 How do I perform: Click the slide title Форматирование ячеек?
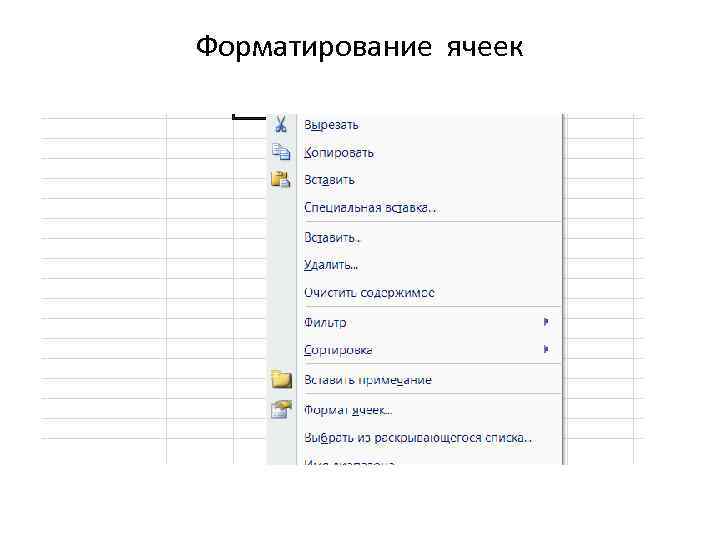(360, 47)
